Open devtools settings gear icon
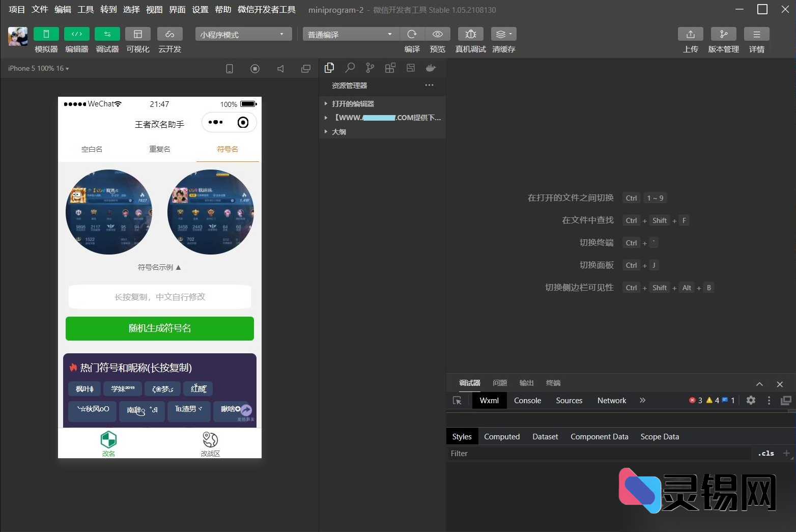Viewport: 796px width, 532px height. tap(751, 401)
